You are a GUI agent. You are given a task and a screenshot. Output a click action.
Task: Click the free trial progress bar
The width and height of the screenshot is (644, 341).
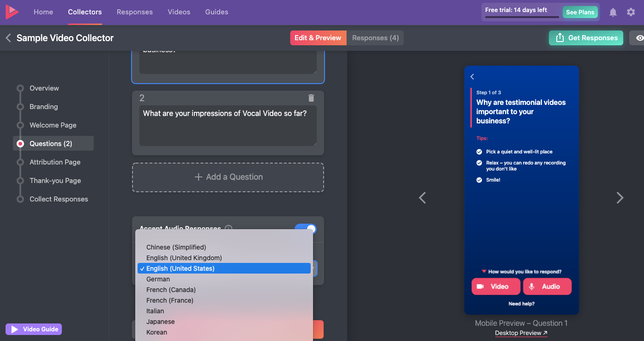[522, 17]
